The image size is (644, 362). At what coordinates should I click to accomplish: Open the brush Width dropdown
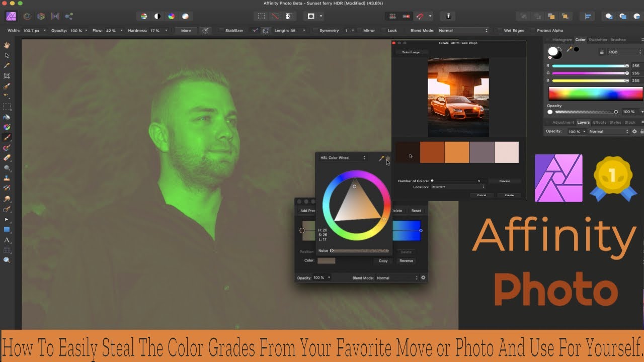pyautogui.click(x=44, y=31)
